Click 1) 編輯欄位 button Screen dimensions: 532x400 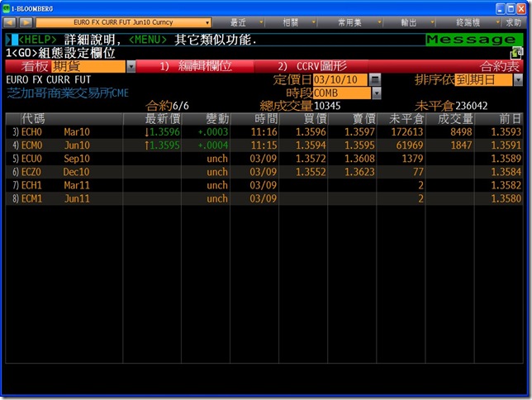click(196, 66)
